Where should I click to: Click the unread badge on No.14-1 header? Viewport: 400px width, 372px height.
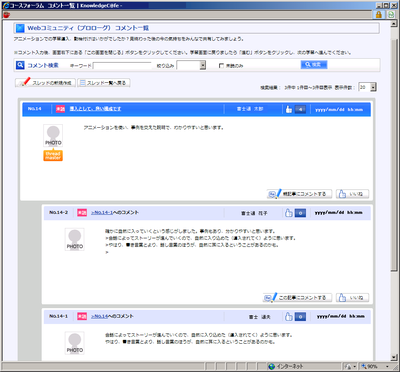(82, 316)
